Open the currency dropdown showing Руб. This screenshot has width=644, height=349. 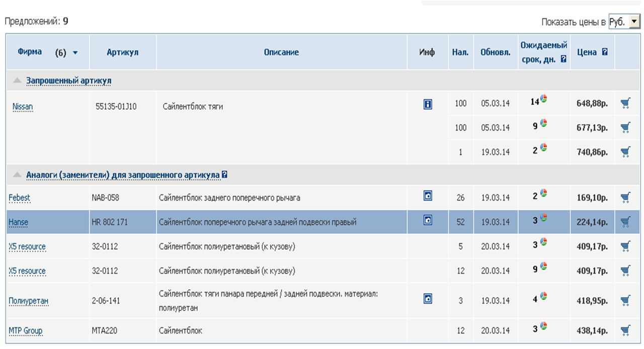(624, 22)
